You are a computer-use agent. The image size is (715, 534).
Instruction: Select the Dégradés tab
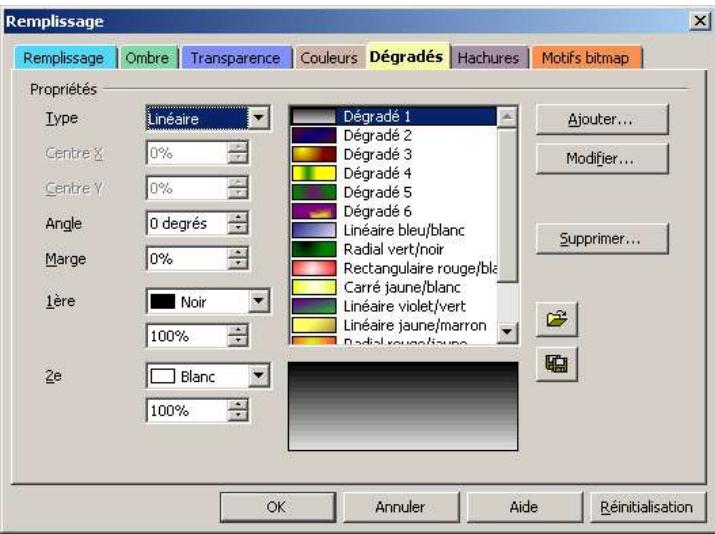[x=406, y=57]
